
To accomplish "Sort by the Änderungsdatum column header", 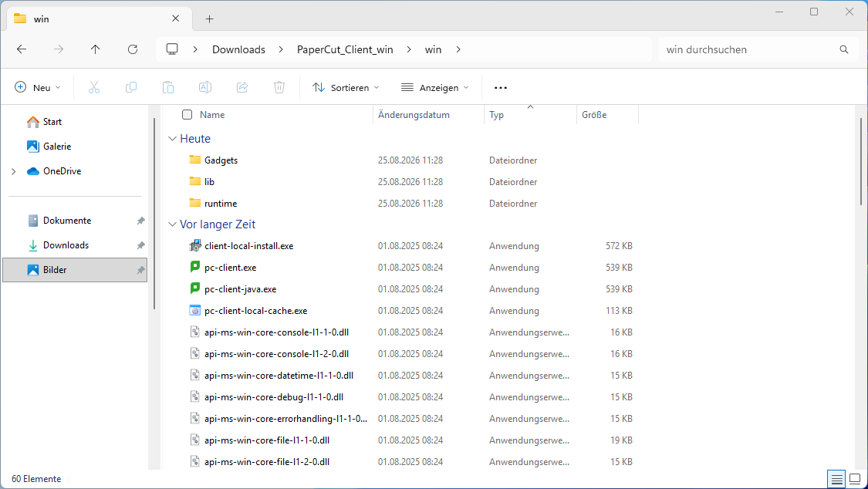I will pos(414,114).
